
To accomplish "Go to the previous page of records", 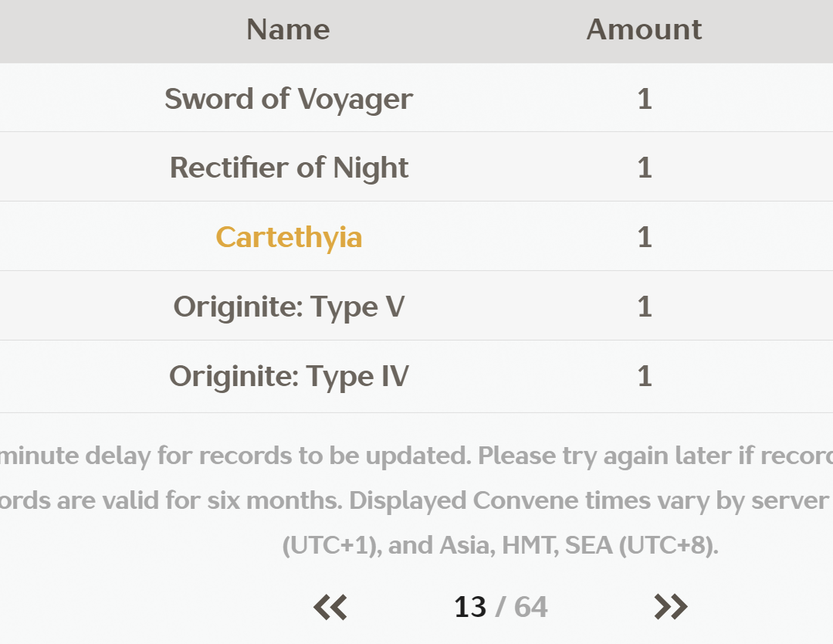I will tap(330, 607).
